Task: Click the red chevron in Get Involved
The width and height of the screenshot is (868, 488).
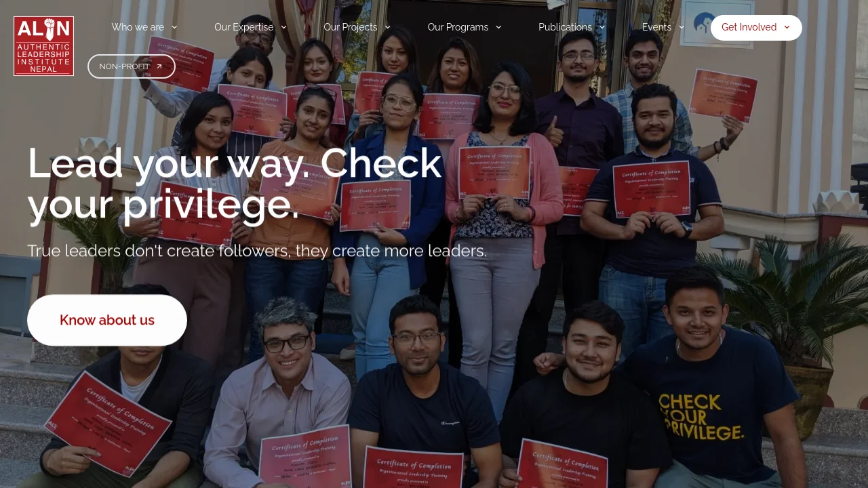Action: pyautogui.click(x=787, y=27)
